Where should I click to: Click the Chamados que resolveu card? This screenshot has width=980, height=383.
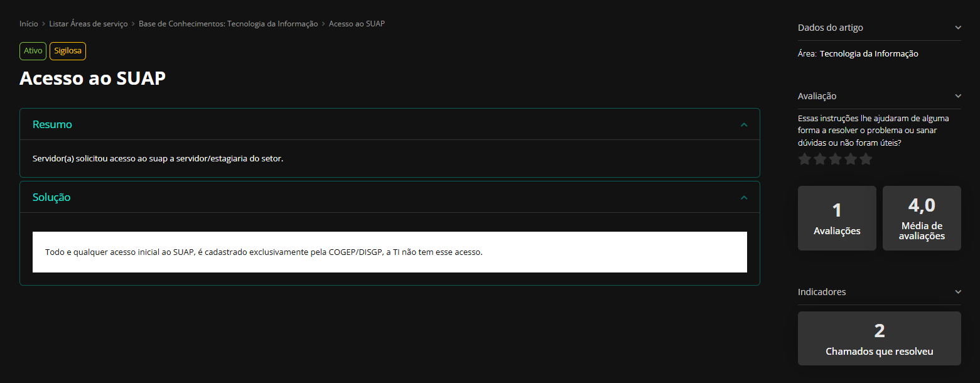point(879,338)
